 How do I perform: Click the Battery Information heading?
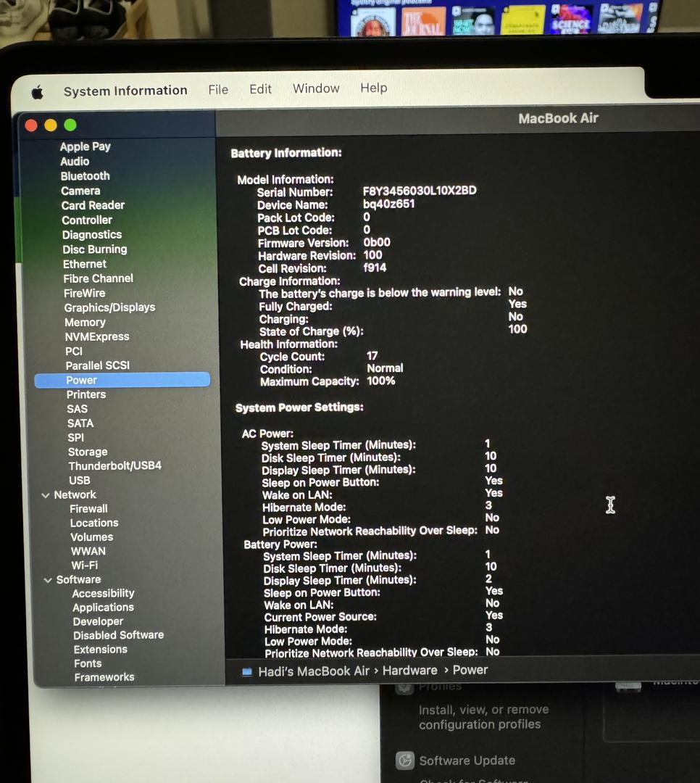[x=286, y=153]
